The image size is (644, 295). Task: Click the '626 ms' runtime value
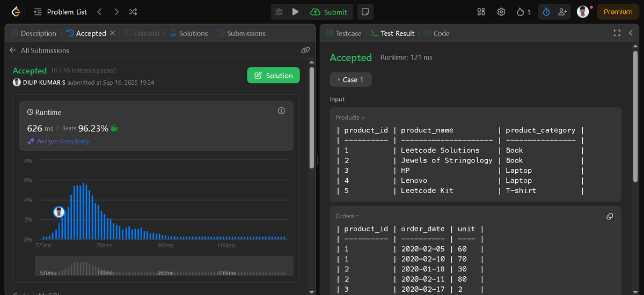(40, 129)
